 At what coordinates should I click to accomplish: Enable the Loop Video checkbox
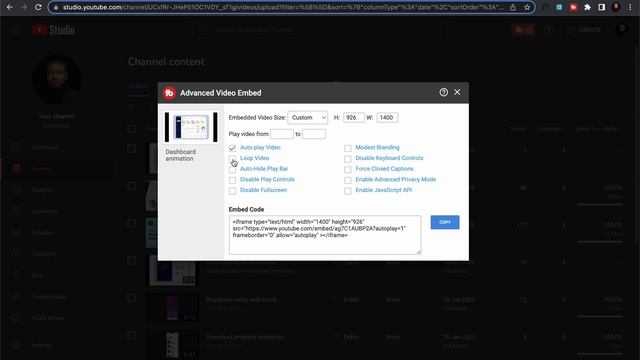232,158
